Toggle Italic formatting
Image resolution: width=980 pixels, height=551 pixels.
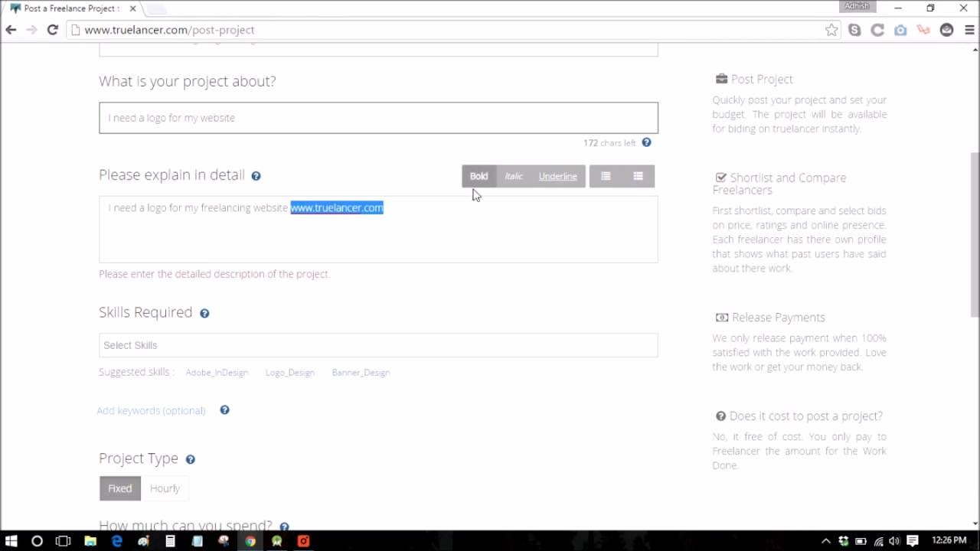(513, 176)
